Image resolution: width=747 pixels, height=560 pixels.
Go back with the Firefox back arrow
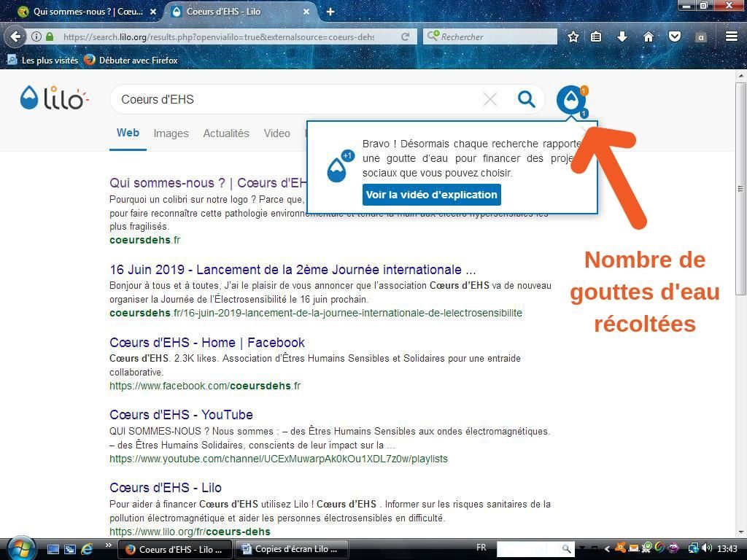click(x=16, y=36)
